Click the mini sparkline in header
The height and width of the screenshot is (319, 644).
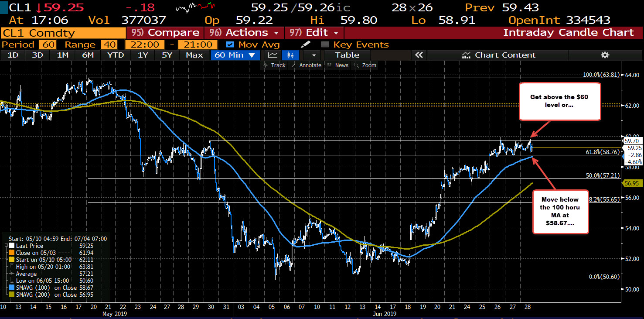click(x=195, y=7)
